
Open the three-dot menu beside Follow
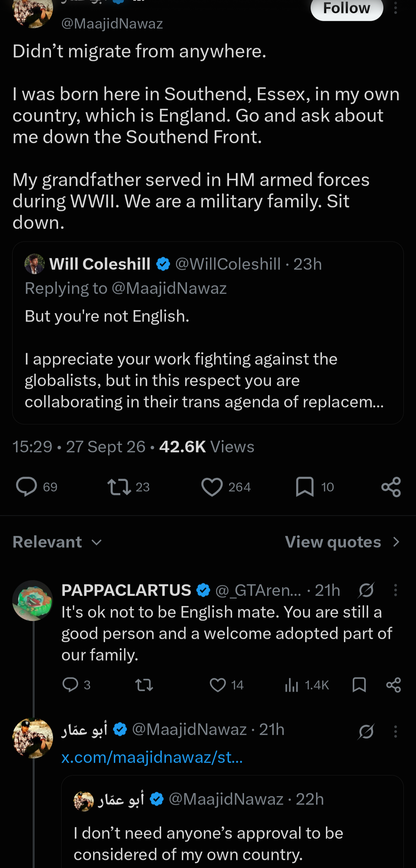(396, 7)
